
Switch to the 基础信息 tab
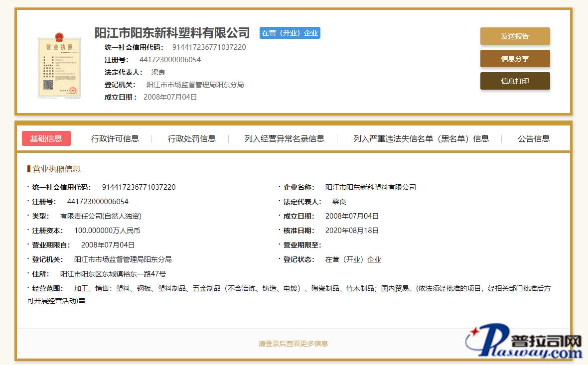pyautogui.click(x=46, y=138)
